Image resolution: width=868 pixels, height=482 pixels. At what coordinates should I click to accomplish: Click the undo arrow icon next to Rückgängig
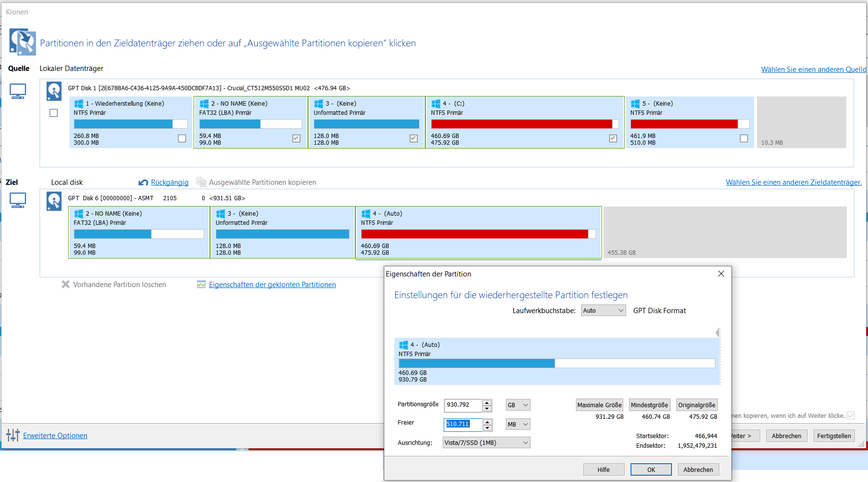(x=143, y=182)
